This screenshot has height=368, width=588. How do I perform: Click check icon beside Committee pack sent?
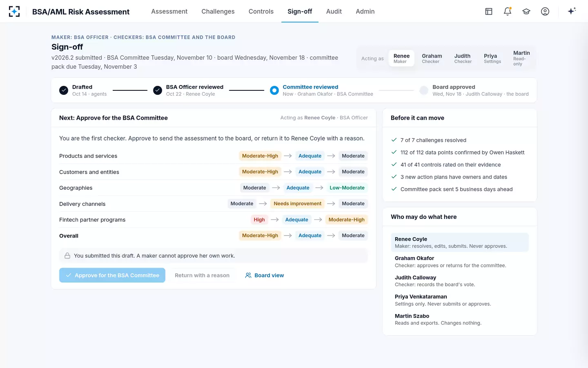coord(394,189)
